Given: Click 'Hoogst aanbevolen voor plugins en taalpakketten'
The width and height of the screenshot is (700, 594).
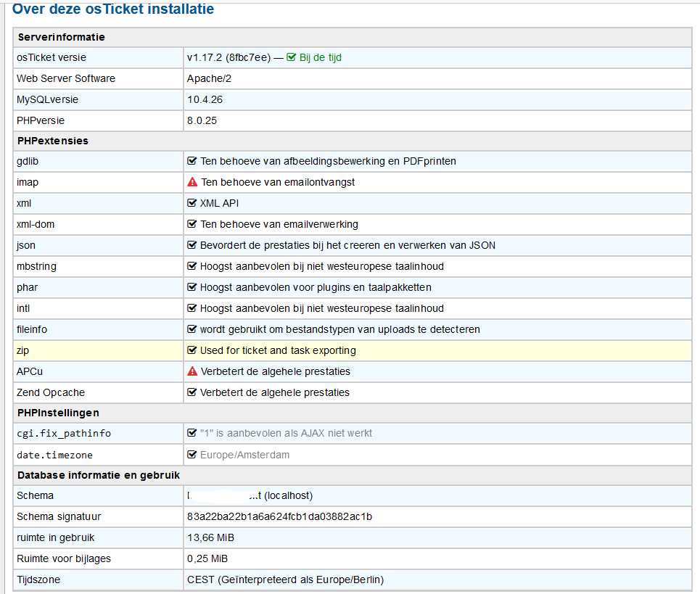Looking at the screenshot, I should pos(316,287).
